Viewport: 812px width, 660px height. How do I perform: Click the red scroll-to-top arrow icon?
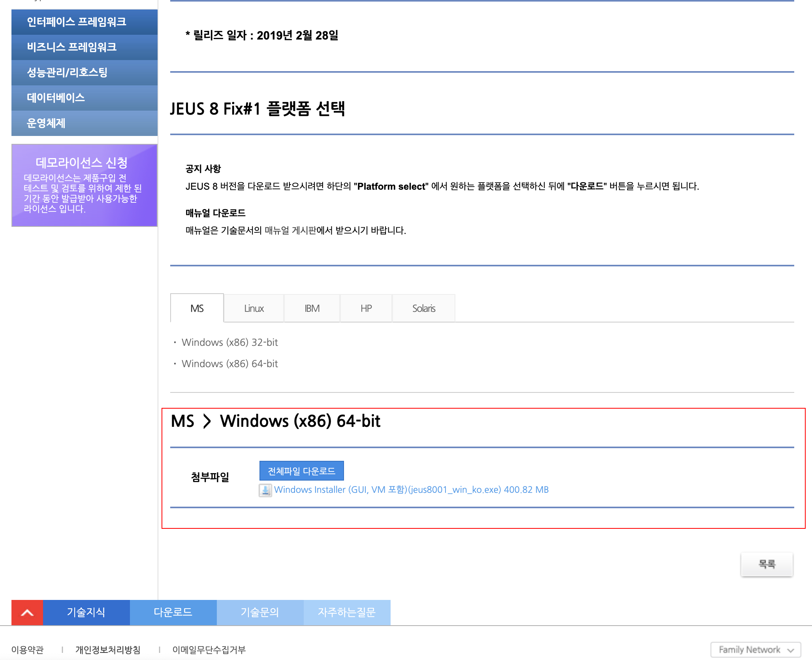[x=27, y=612]
